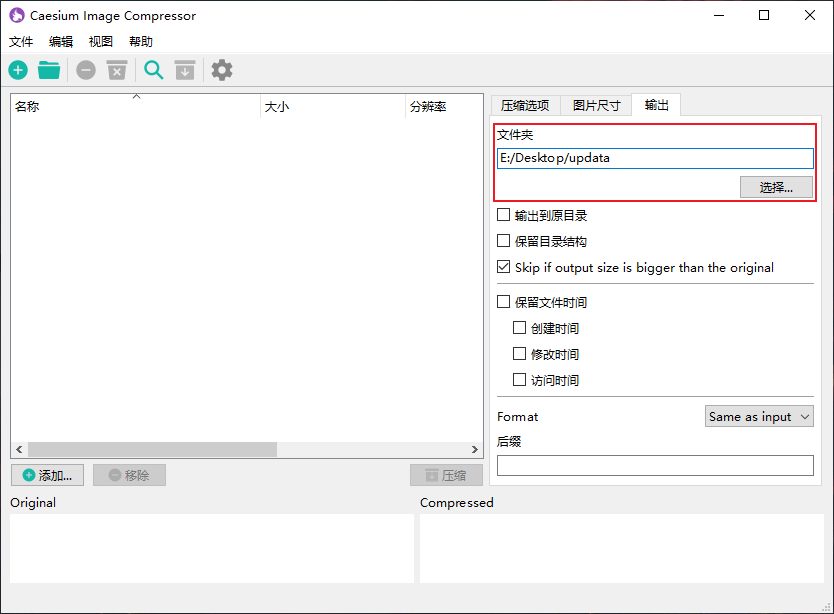Image resolution: width=834 pixels, height=614 pixels.
Task: Click the 后缀 suffix input field
Action: click(x=655, y=466)
